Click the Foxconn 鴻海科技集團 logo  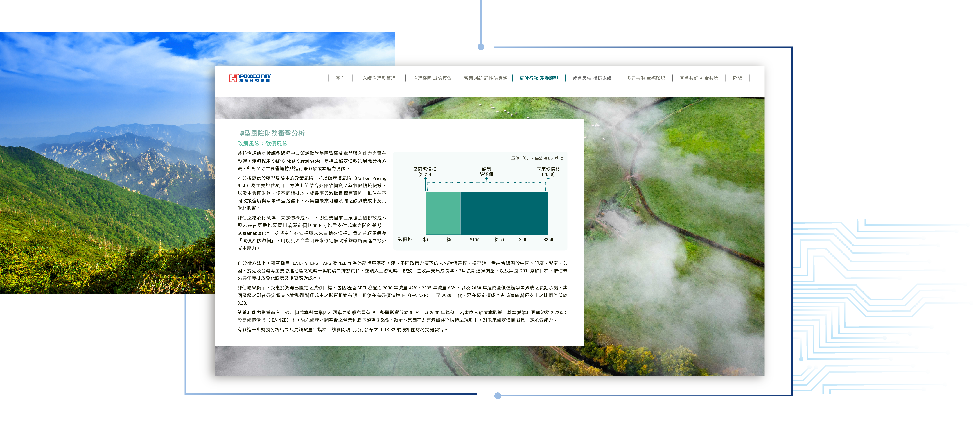(250, 78)
